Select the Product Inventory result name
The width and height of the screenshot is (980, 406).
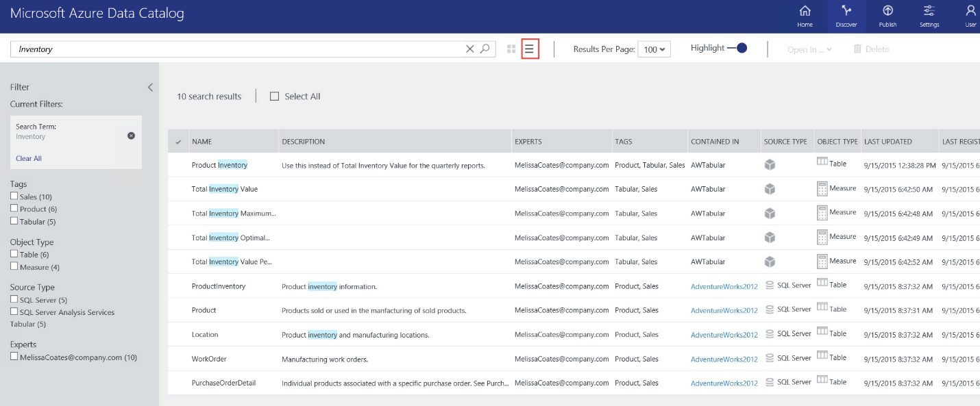click(219, 165)
